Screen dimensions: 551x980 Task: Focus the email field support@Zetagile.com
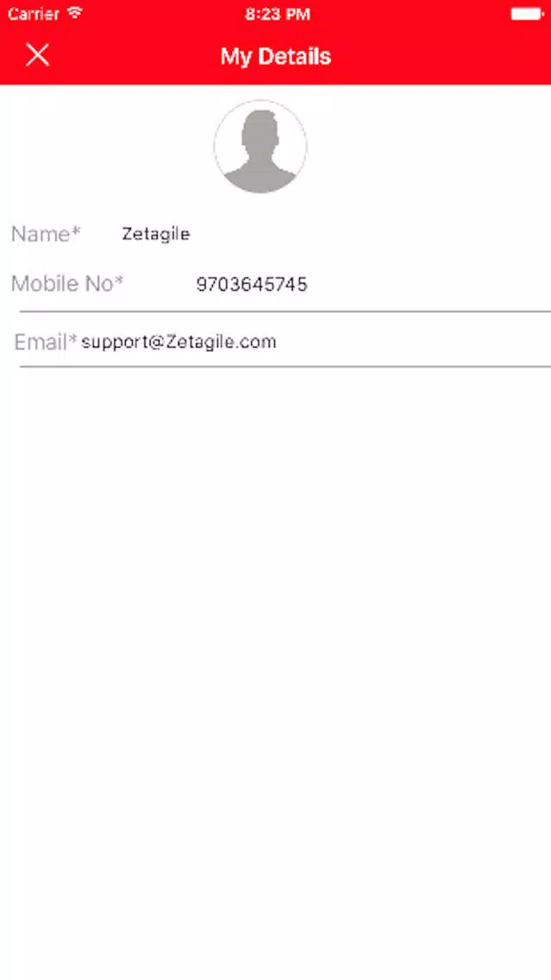(x=316, y=342)
